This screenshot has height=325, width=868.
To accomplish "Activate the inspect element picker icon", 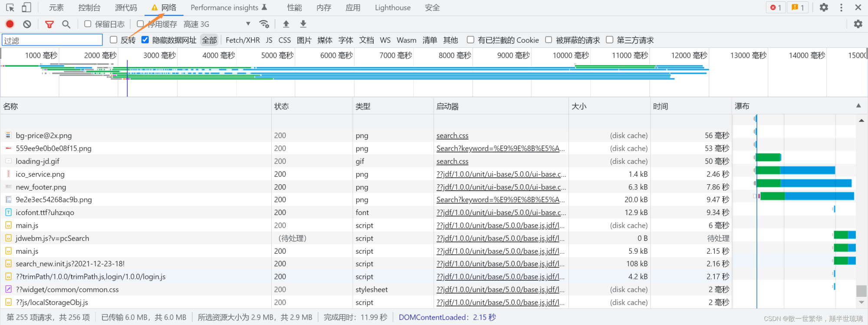I will pos(10,7).
